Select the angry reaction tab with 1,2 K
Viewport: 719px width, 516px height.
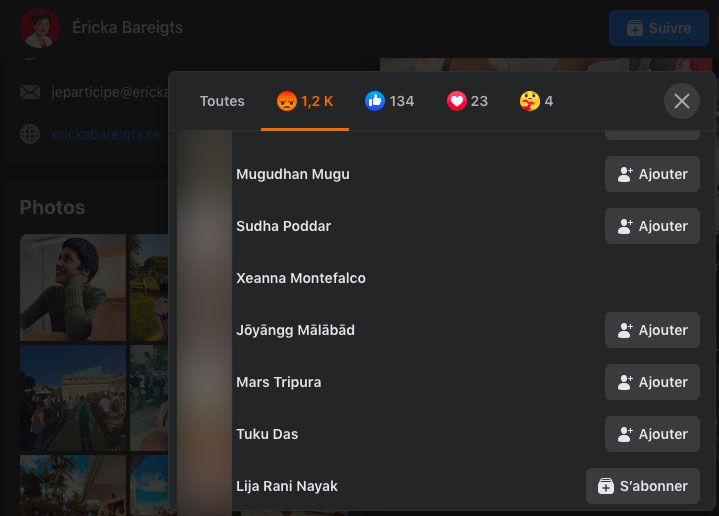(x=305, y=101)
